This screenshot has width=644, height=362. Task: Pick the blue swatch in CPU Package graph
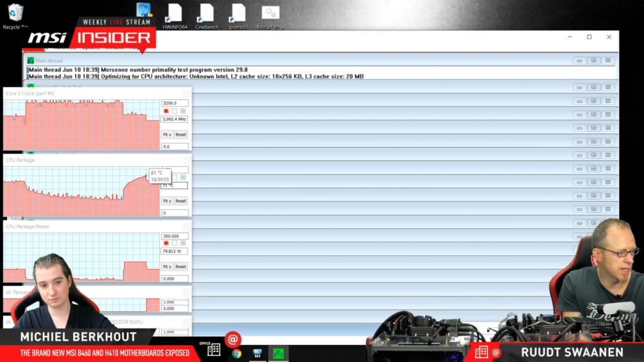click(183, 177)
